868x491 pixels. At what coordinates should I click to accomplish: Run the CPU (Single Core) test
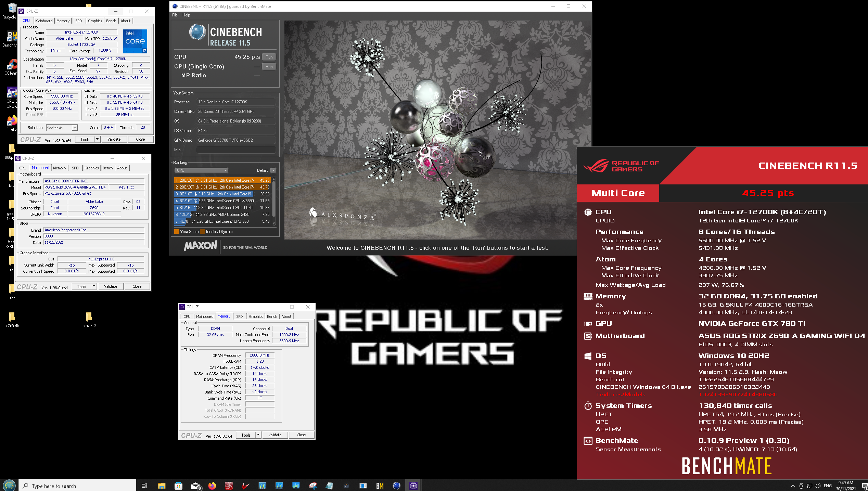pyautogui.click(x=269, y=67)
